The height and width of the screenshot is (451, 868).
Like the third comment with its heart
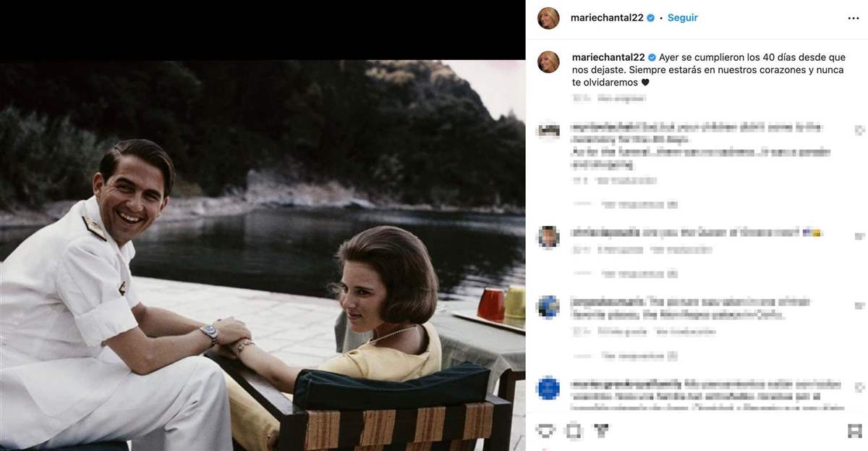pyautogui.click(x=859, y=305)
